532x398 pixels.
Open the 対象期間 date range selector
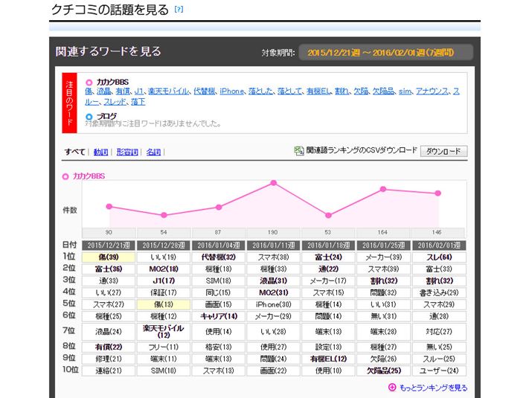(385, 53)
